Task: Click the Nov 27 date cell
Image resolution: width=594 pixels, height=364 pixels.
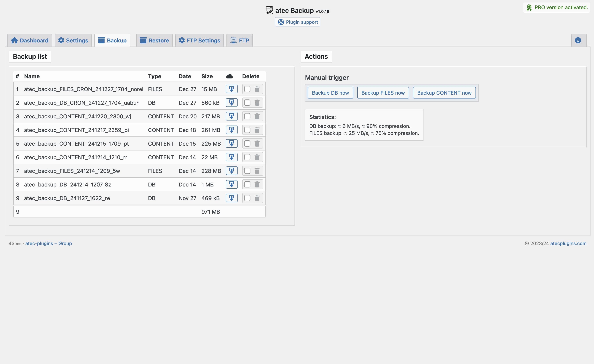Action: click(x=187, y=198)
